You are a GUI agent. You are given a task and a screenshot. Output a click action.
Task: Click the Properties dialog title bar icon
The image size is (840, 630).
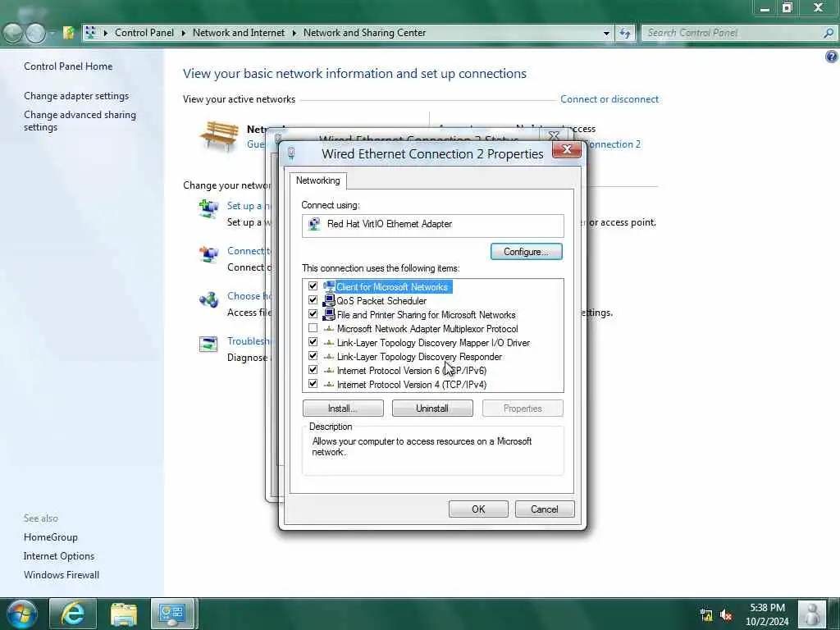click(291, 154)
